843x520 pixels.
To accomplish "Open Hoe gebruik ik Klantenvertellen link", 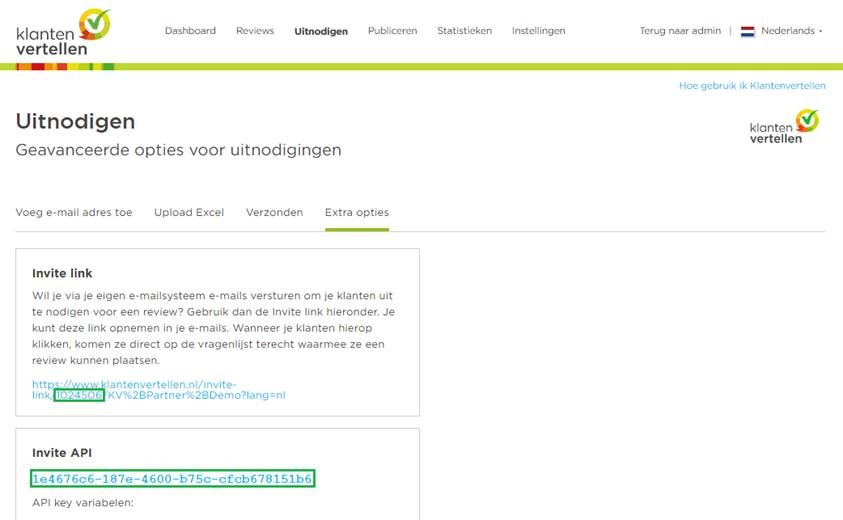I will click(x=752, y=86).
